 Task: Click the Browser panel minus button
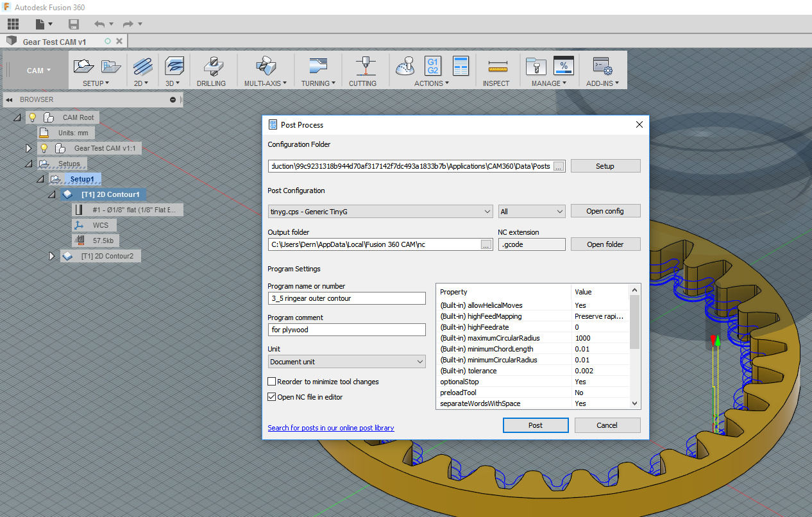(173, 100)
